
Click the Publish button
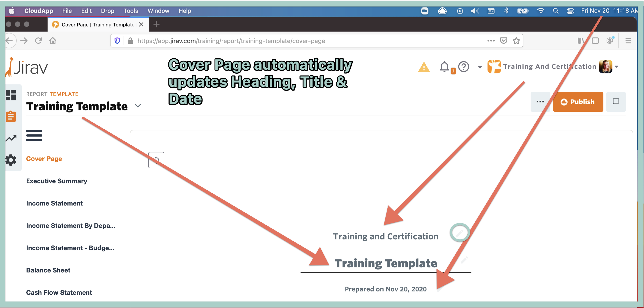tap(578, 102)
